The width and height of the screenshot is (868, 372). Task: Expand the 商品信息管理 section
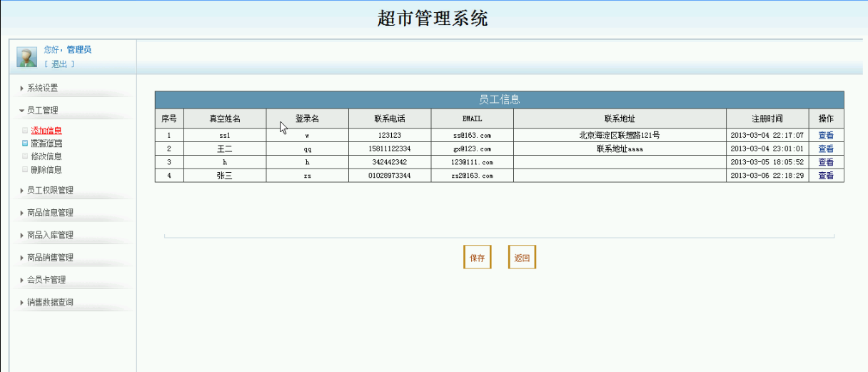point(50,212)
